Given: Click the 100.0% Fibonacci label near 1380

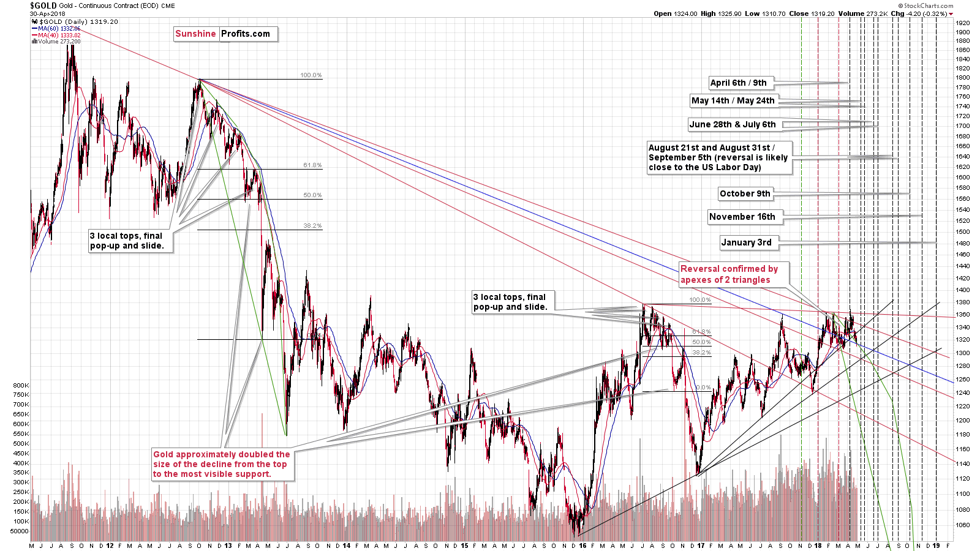Looking at the screenshot, I should coord(700,300).
